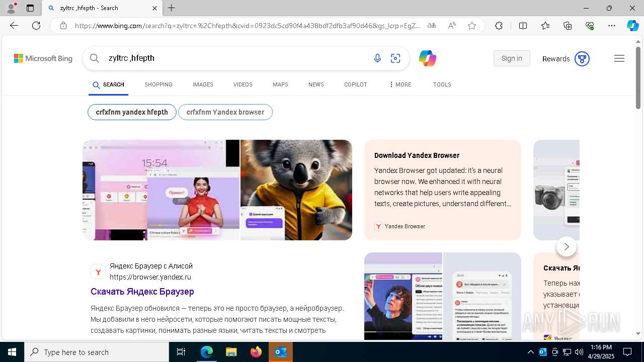Screen dimensions: 644x362
Task: Click the Yandex favicon beside result
Action: [x=98, y=271]
